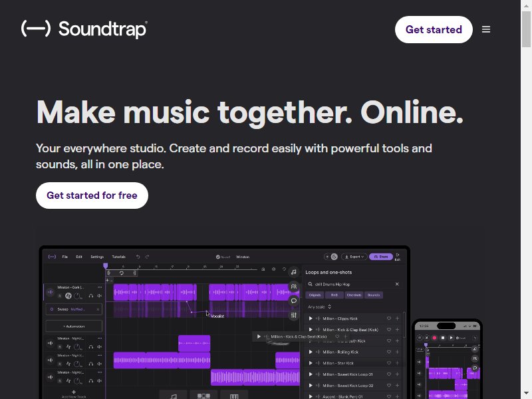Click the Exit studio icon
The image size is (532, 399).
coord(398,257)
